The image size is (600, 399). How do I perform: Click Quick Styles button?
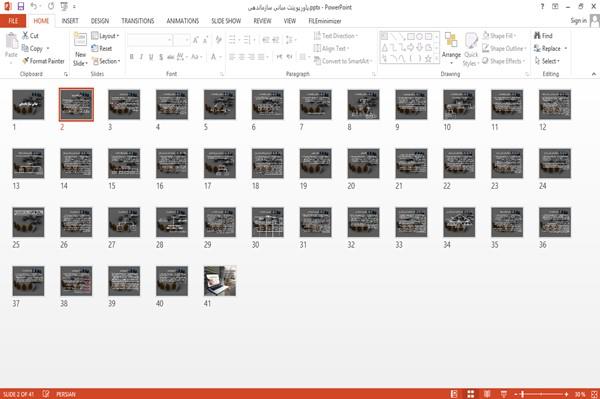coord(471,49)
